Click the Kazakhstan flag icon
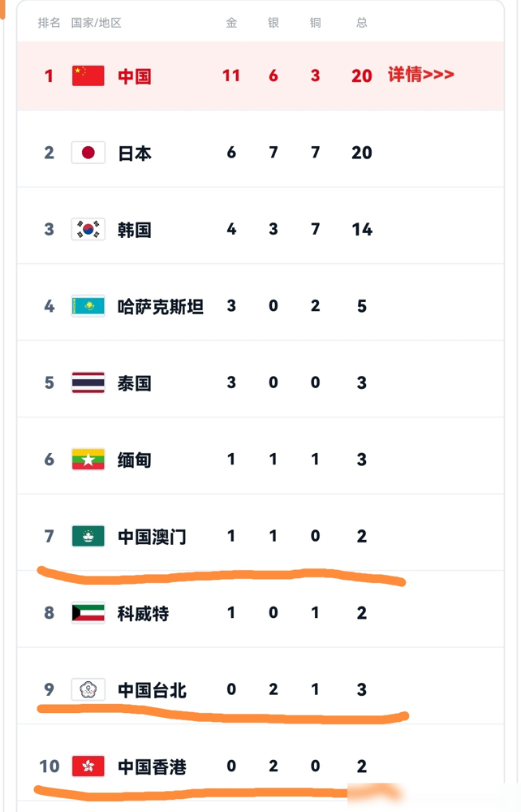This screenshot has width=521, height=812. 88,306
